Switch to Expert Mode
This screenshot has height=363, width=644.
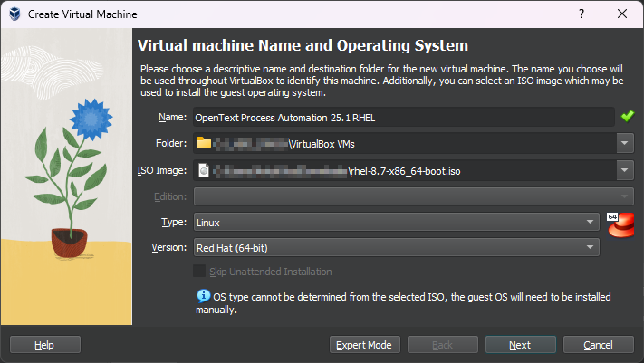pos(363,345)
